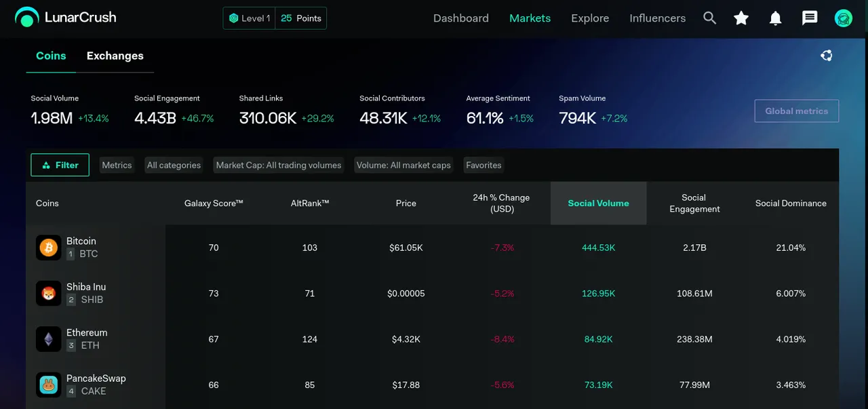Open the Dashboard page
This screenshot has height=409, width=868.
point(461,18)
